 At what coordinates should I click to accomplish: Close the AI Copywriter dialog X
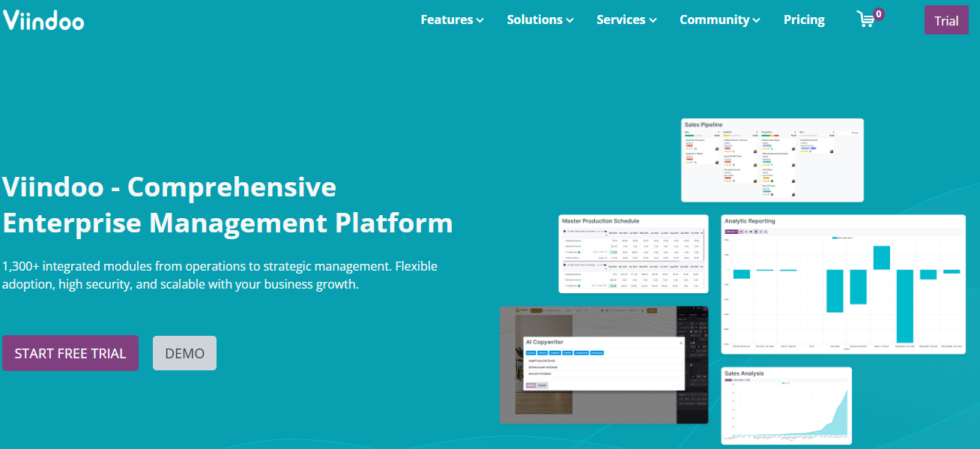coord(681,343)
